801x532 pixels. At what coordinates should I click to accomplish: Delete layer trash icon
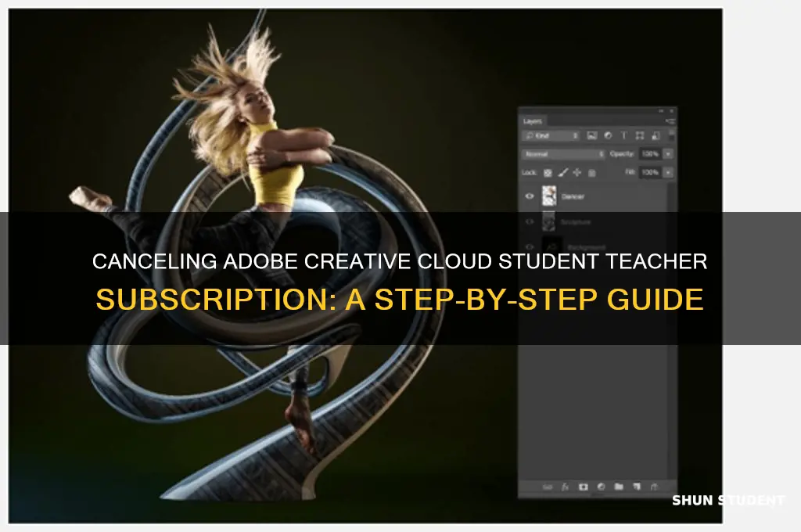[x=654, y=487]
